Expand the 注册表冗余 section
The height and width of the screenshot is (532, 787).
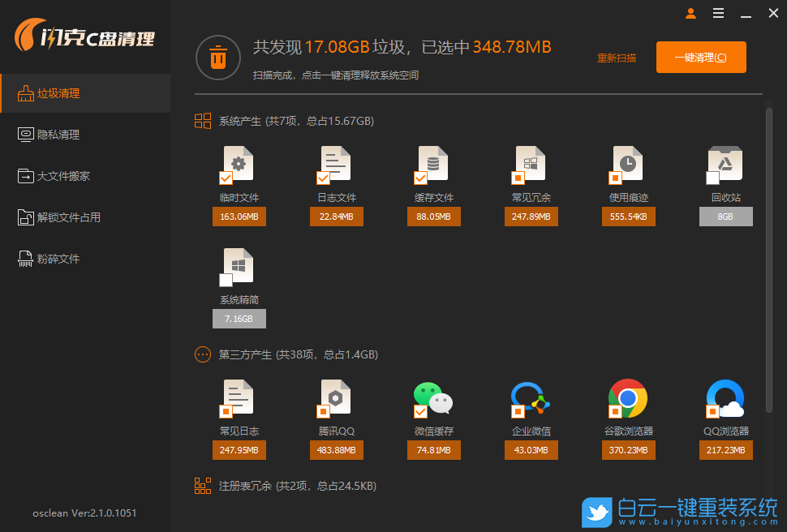[202, 486]
